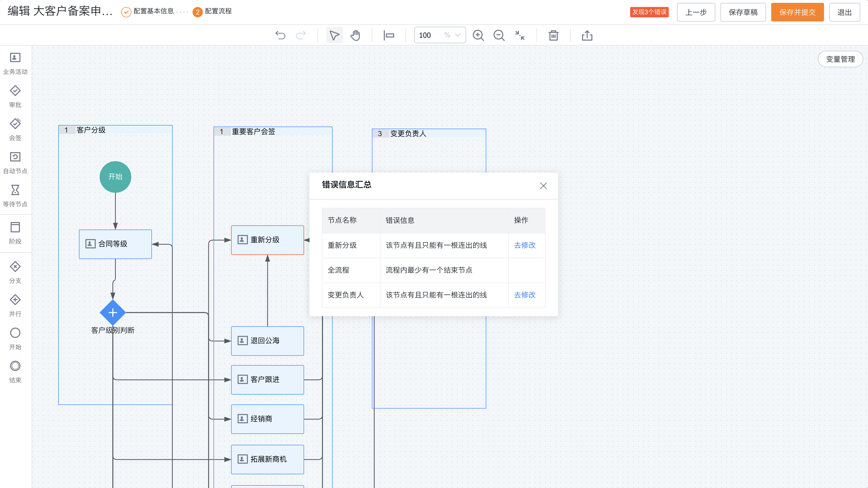Click the 重要客户会签 stage header
This screenshot has height=488, width=868.
[x=273, y=131]
